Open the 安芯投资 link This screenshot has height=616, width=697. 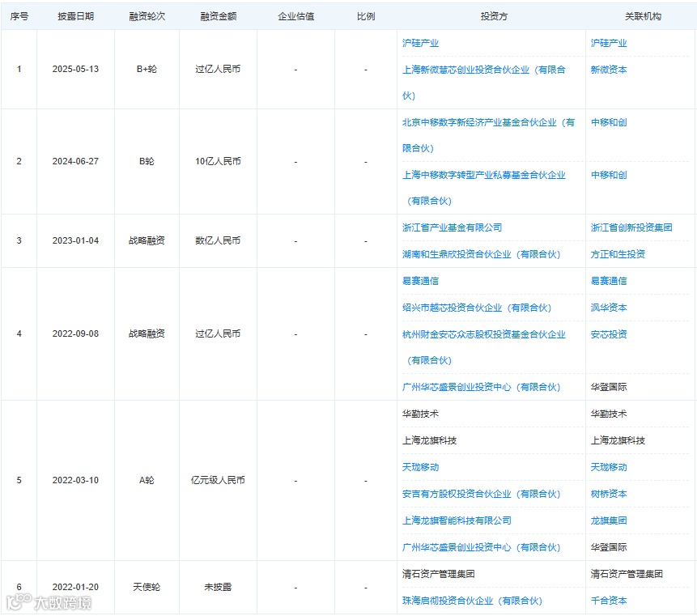tap(609, 334)
